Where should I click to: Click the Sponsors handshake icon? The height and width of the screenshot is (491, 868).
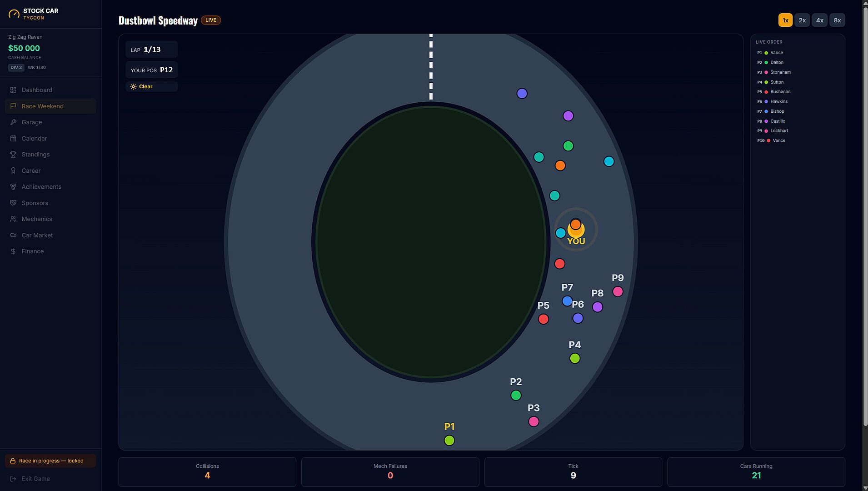pyautogui.click(x=13, y=203)
